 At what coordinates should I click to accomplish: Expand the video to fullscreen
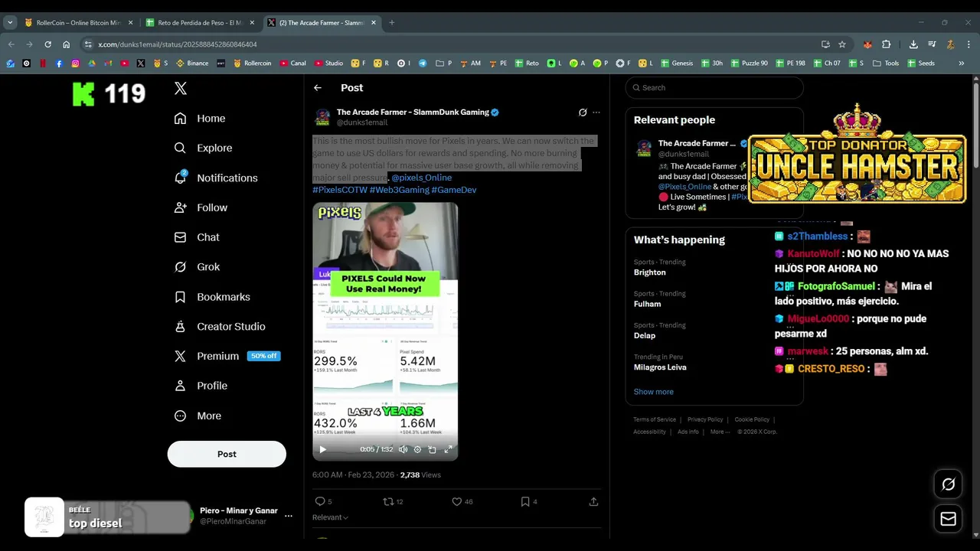(448, 449)
